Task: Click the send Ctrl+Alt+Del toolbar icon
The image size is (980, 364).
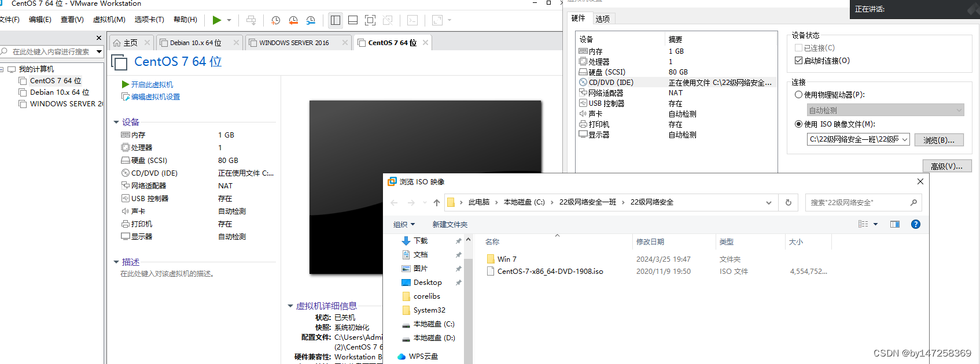Action: (251, 20)
